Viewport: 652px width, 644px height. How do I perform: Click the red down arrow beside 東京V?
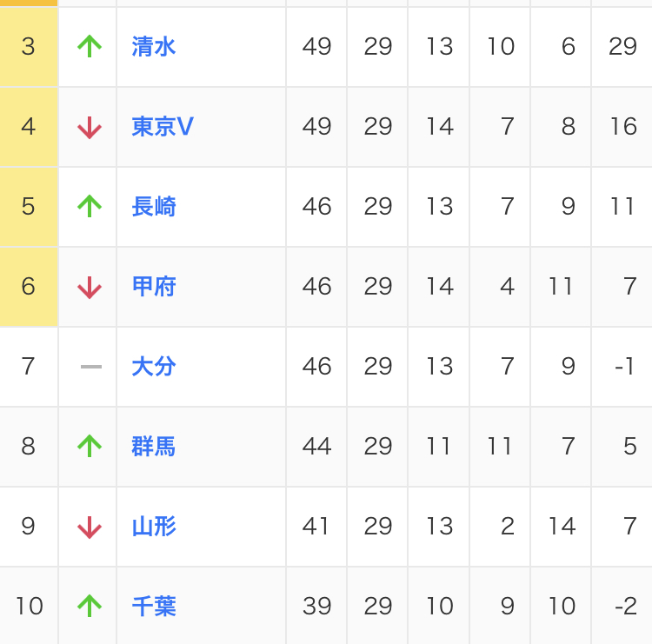coord(90,127)
